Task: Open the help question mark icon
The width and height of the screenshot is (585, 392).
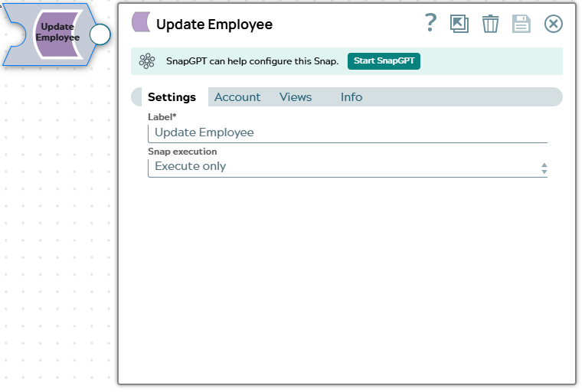Action: click(430, 23)
